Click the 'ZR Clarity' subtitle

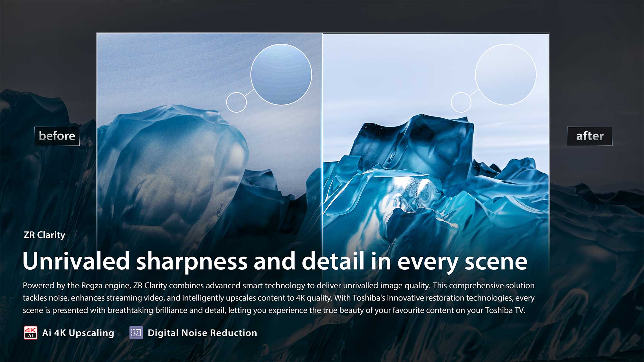[x=44, y=235]
